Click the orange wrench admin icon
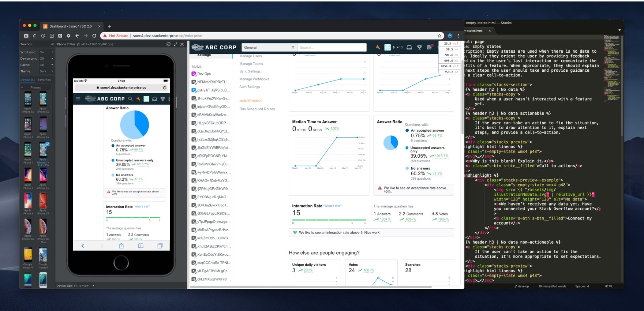The height and width of the screenshot is (311, 644). point(378,47)
